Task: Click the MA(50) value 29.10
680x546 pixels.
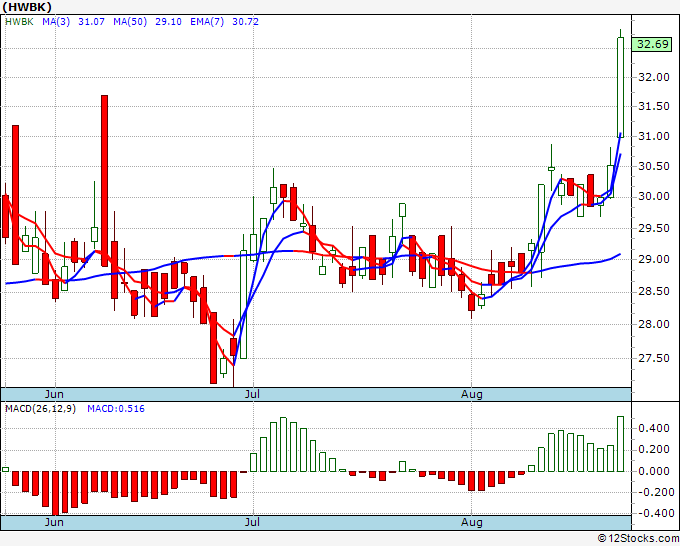Action: tap(168, 22)
